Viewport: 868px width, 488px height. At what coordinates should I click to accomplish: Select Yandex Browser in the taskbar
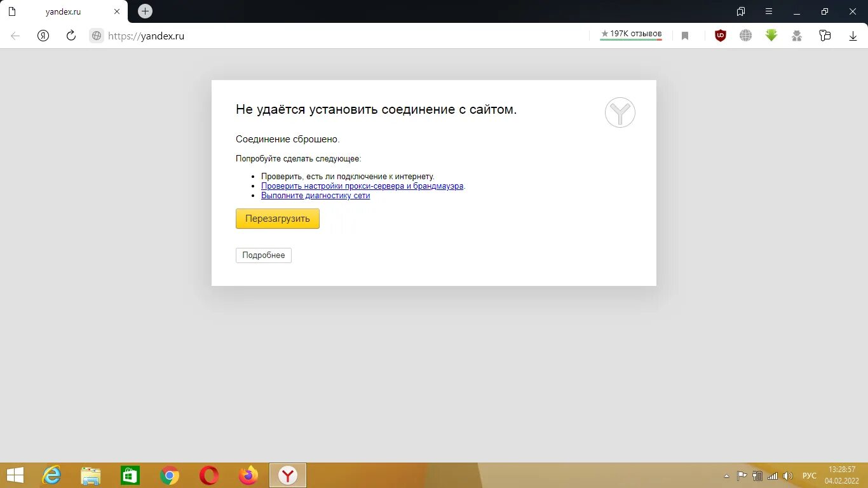pos(288,475)
